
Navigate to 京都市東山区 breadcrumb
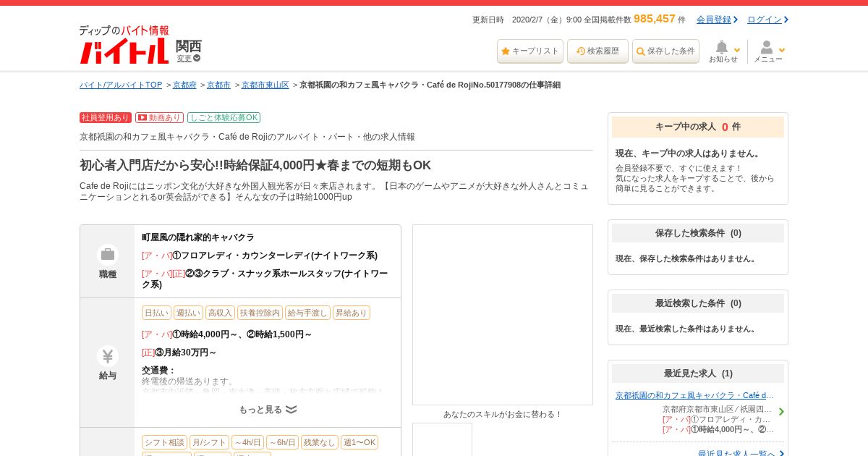point(265,85)
